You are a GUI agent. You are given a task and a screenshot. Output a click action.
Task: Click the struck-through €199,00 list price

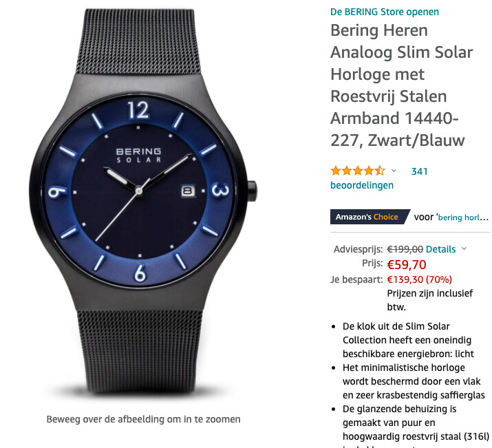(x=405, y=249)
